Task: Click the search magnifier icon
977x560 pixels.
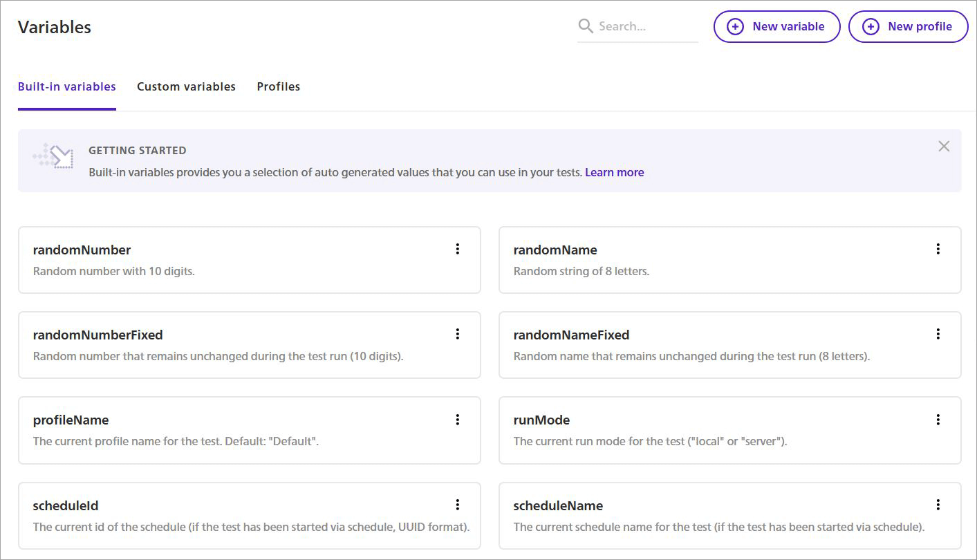Action: (x=586, y=26)
